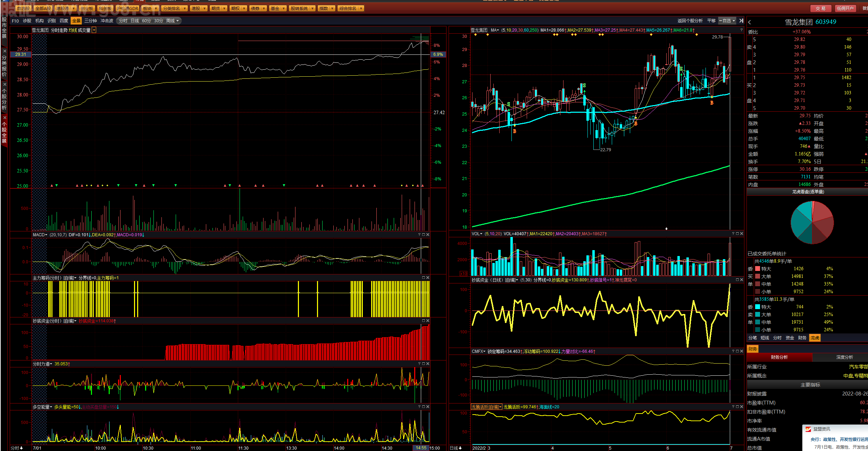Open 自选股 watchlist button

(23, 8)
